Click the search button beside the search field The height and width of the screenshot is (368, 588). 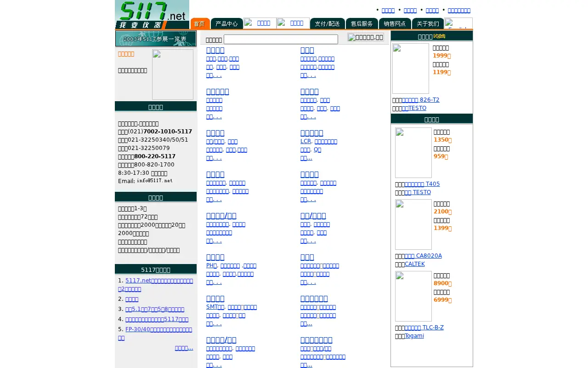[x=366, y=37]
